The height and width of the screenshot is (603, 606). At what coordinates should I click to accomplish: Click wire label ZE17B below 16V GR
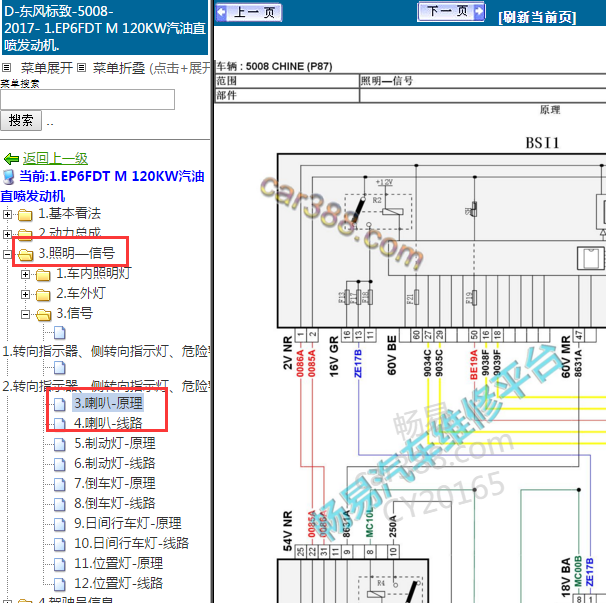point(358,363)
